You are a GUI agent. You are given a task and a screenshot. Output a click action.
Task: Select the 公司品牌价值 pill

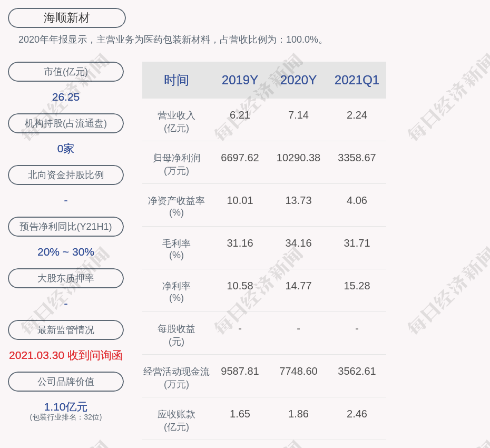(x=66, y=382)
